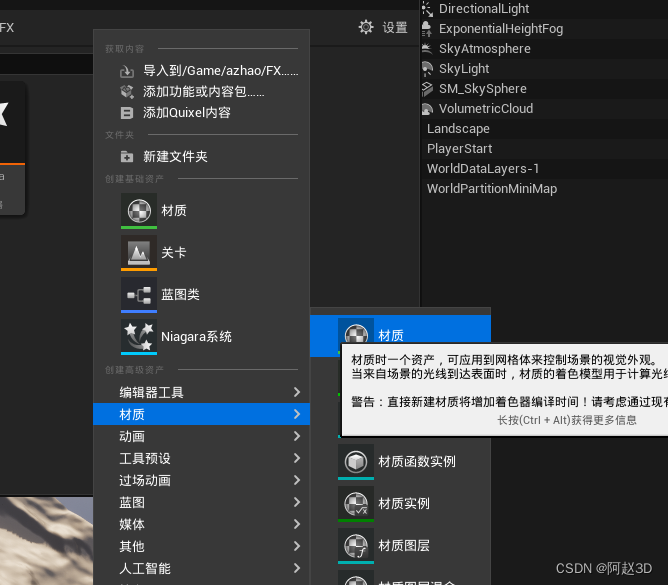Click the Niagara系统 stars icon
The image size is (668, 585).
139,337
